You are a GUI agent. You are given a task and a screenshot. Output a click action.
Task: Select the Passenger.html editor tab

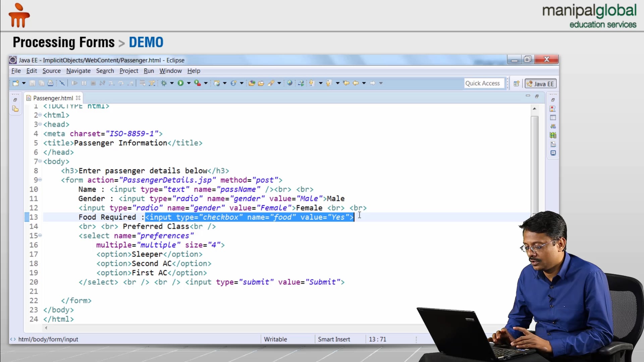click(53, 98)
